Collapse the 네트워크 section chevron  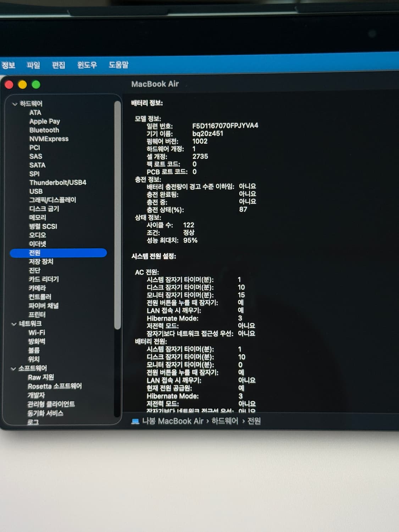coord(14,324)
